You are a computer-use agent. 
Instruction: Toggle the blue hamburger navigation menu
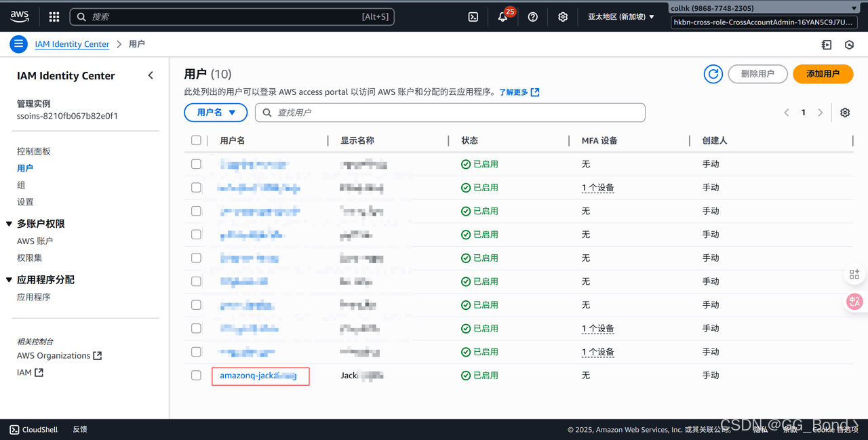tap(18, 44)
